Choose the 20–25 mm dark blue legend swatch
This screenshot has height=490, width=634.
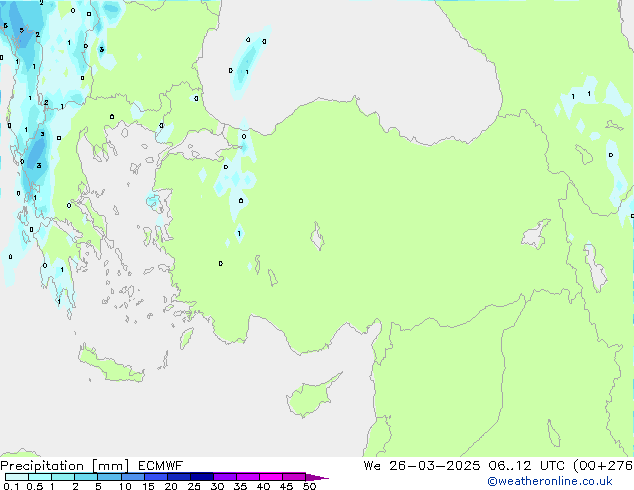tap(179, 477)
